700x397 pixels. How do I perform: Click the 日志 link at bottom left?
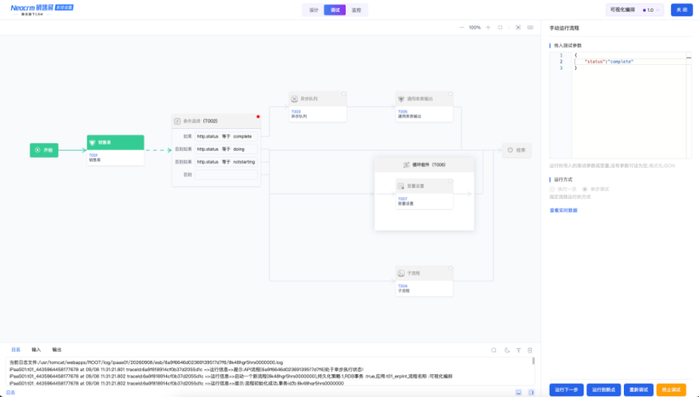[11, 393]
